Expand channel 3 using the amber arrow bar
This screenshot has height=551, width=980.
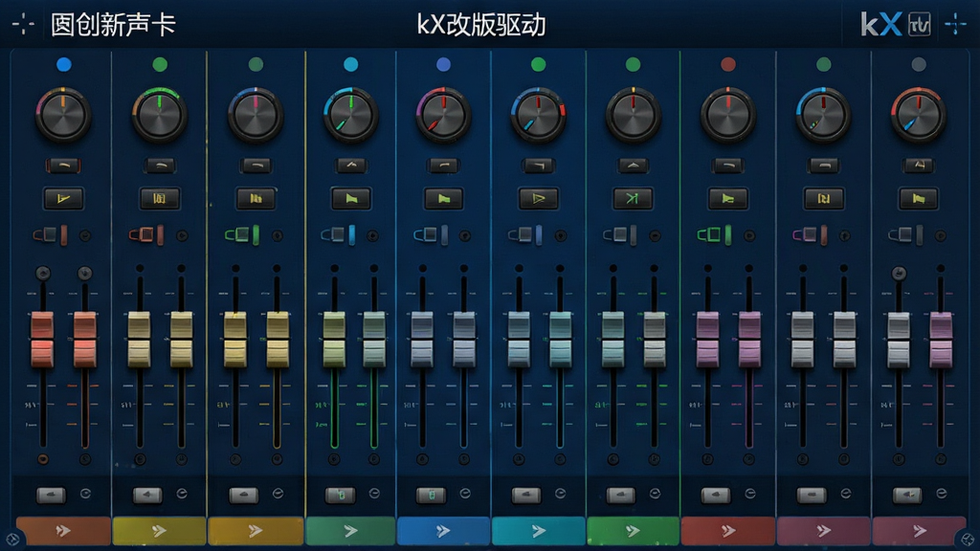coord(256,531)
